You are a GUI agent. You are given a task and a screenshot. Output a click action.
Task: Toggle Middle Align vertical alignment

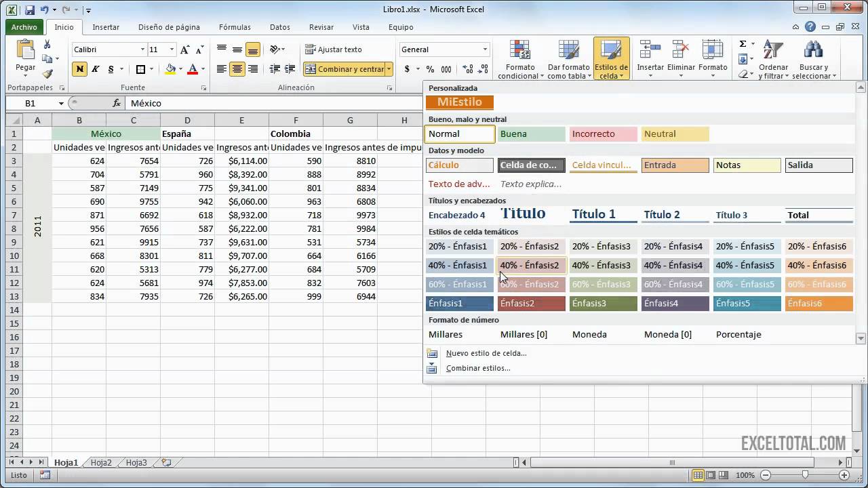point(237,49)
